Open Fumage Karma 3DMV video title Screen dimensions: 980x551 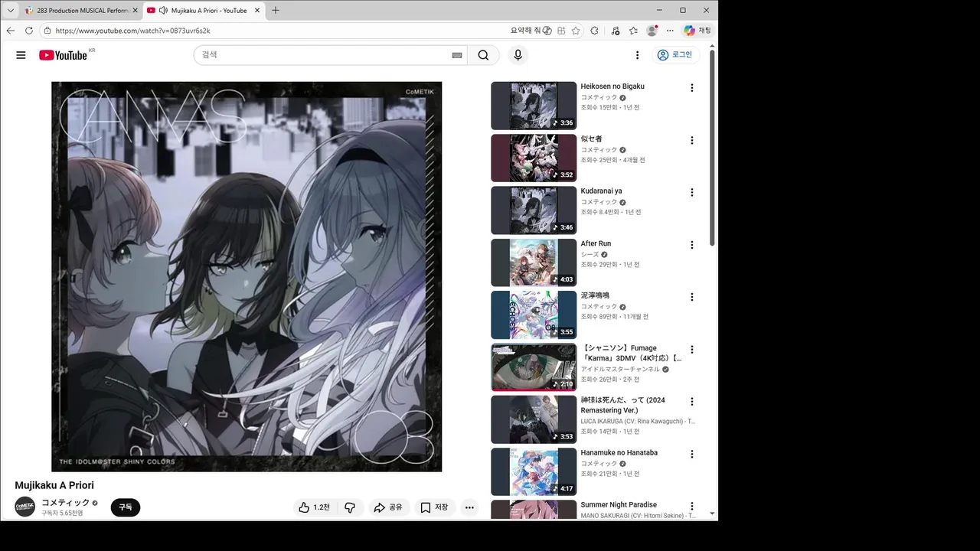click(631, 353)
